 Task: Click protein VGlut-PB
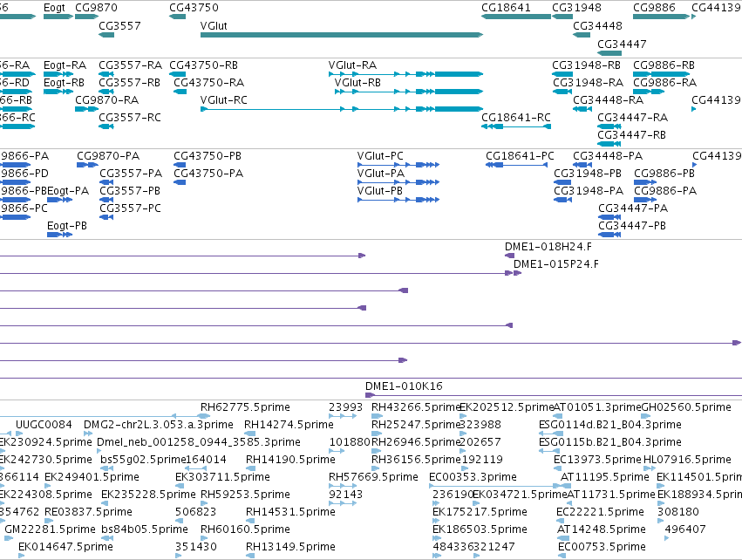pos(398,200)
